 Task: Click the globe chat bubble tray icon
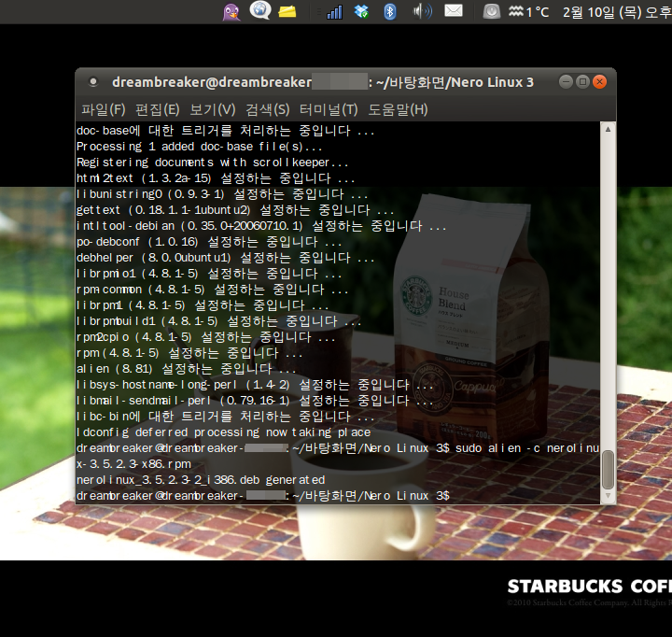click(x=260, y=10)
